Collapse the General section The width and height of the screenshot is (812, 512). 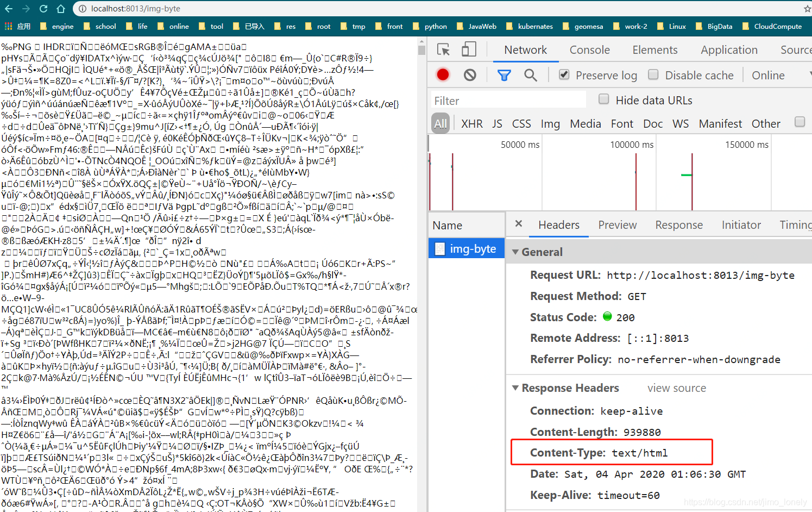tap(515, 251)
